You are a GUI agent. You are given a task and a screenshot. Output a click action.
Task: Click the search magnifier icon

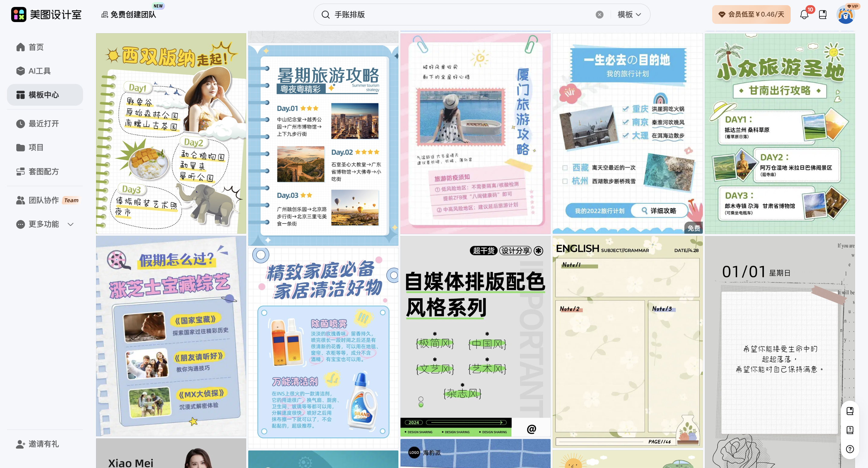click(x=325, y=14)
